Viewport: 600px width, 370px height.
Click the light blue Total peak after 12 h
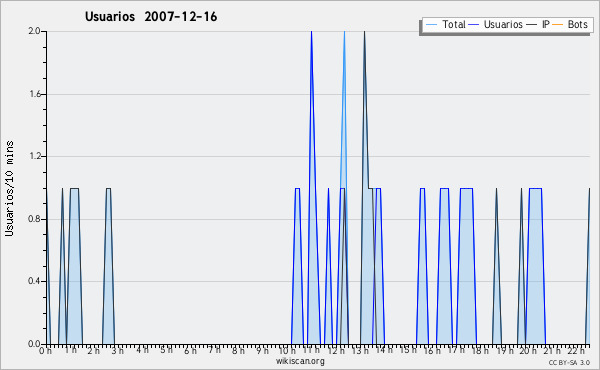[344, 32]
